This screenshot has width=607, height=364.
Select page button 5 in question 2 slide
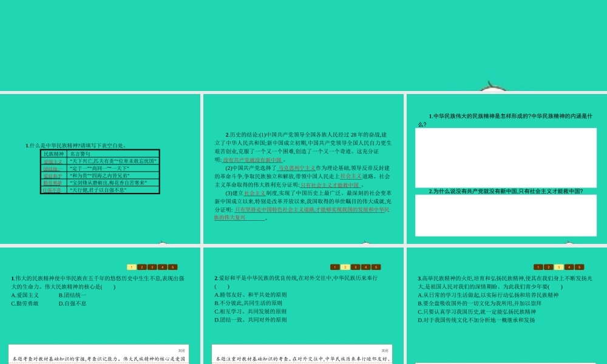pos(376,267)
